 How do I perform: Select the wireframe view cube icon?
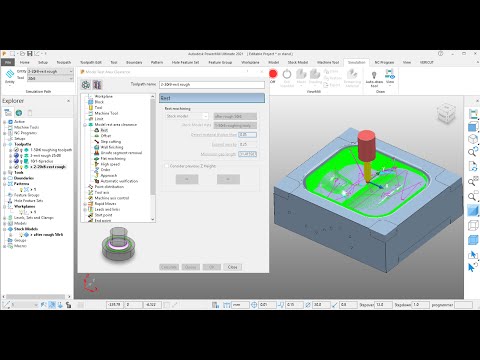tap(473, 225)
